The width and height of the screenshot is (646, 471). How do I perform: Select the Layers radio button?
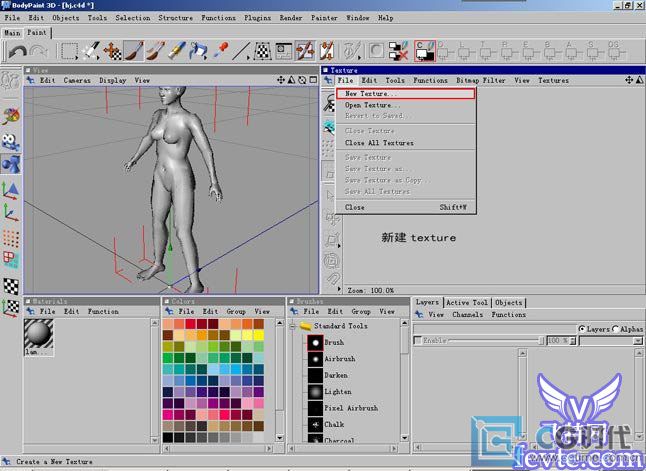click(582, 328)
